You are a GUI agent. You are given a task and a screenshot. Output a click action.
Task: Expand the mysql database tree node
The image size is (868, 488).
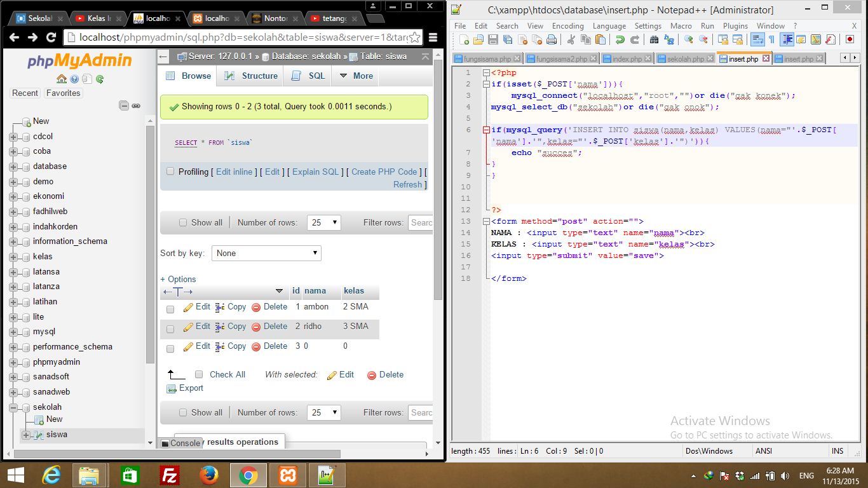point(13,332)
